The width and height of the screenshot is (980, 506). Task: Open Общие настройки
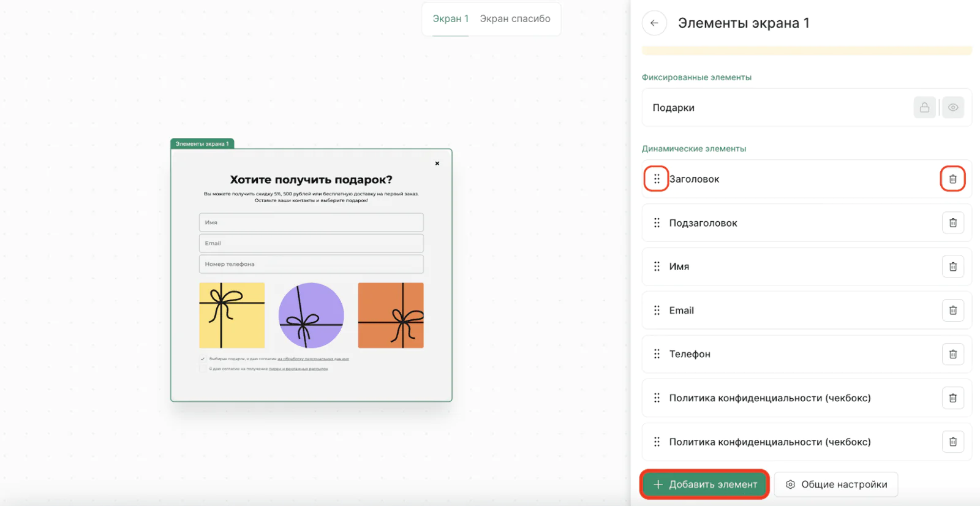pos(836,485)
